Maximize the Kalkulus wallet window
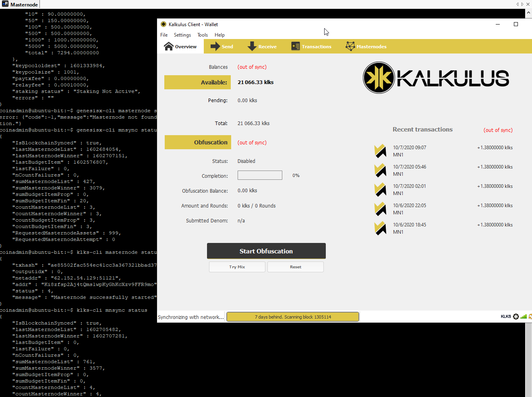The image size is (532, 397). (516, 24)
